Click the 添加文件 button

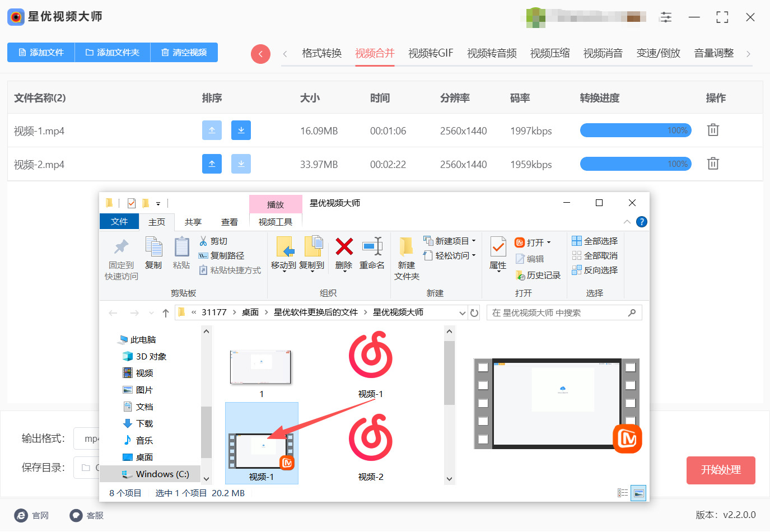[41, 52]
